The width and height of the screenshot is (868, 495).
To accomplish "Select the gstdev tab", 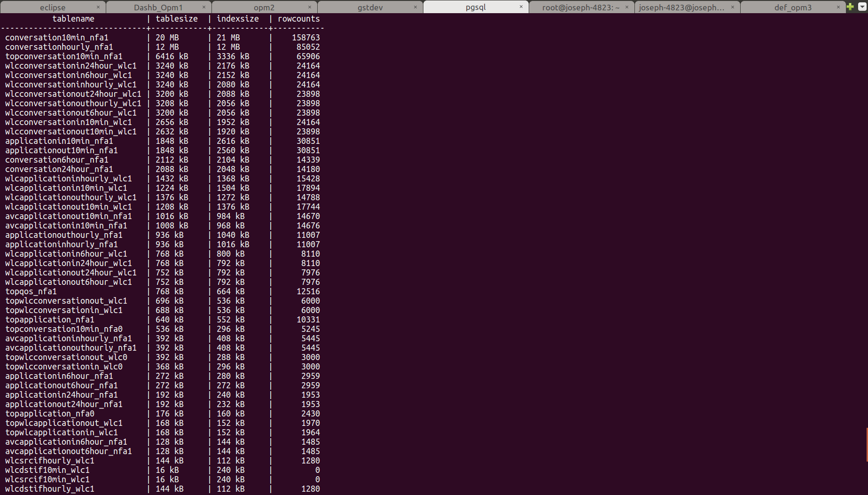I will (x=370, y=7).
